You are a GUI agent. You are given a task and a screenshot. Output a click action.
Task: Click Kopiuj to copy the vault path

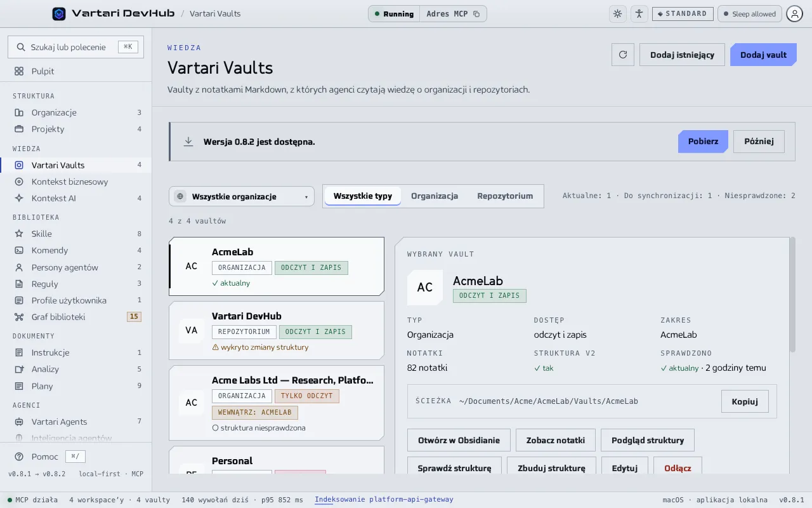745,401
